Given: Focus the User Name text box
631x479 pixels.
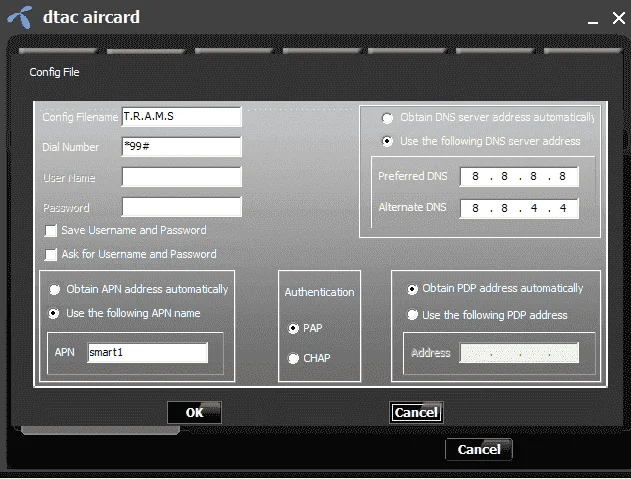Looking at the screenshot, I should click(181, 177).
